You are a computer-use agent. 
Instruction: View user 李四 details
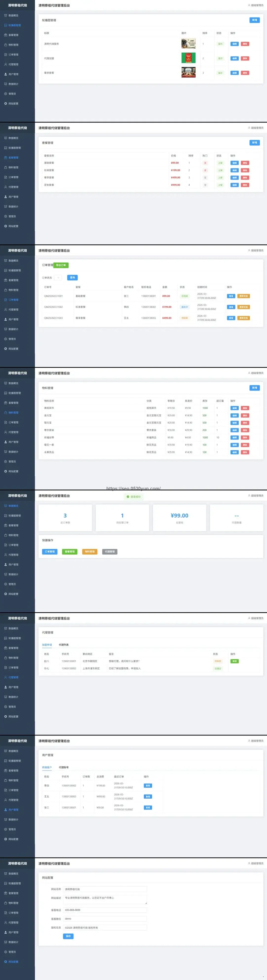(x=148, y=786)
